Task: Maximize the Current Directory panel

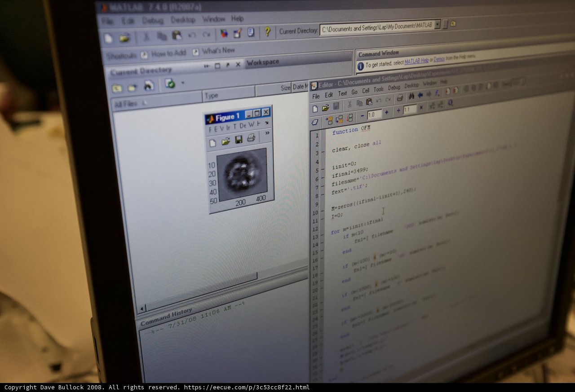Action: (x=217, y=66)
